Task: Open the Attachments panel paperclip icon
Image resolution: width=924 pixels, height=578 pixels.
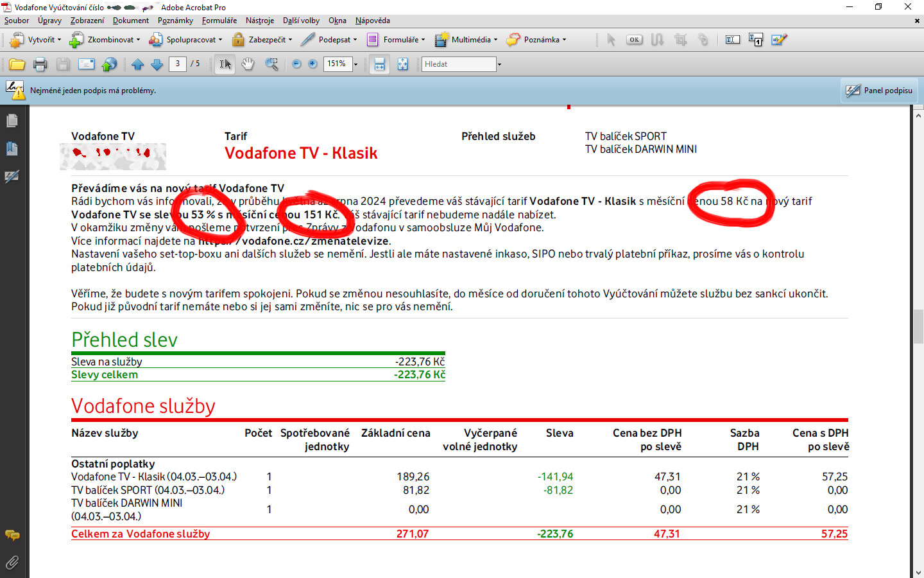Action: [12, 563]
